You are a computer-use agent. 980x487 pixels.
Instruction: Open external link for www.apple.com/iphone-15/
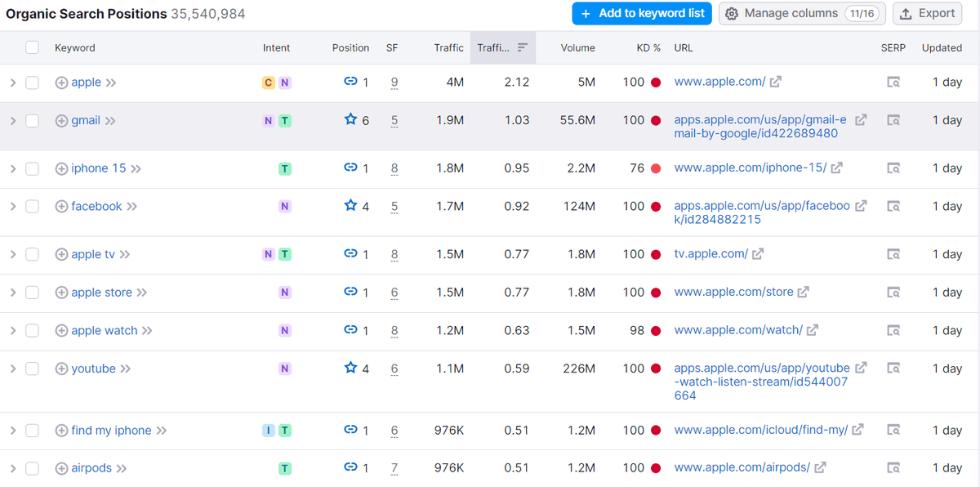click(x=836, y=168)
